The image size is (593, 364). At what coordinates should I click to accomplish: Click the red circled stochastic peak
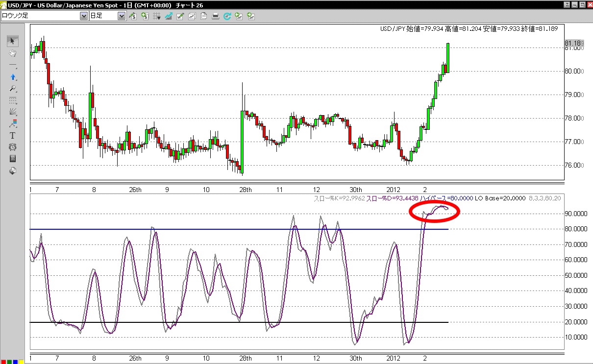click(435, 212)
